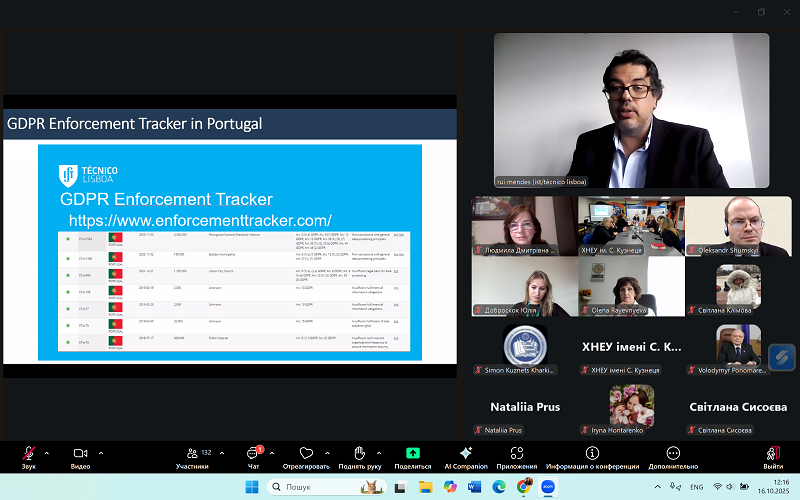Screen dimensions: 800x500
Task: Open the Приложения apps icon
Action: (516, 455)
